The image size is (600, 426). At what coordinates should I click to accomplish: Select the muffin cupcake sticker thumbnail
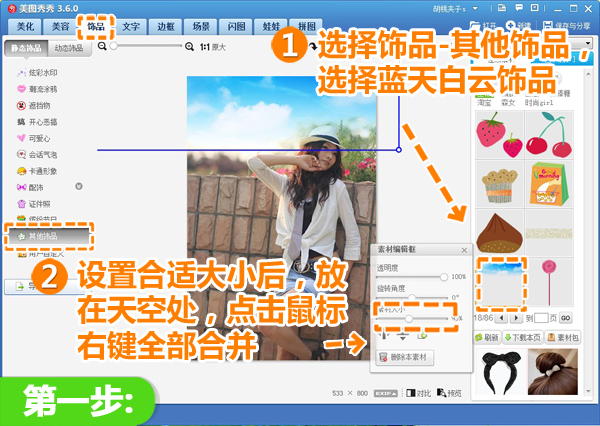coord(499,184)
